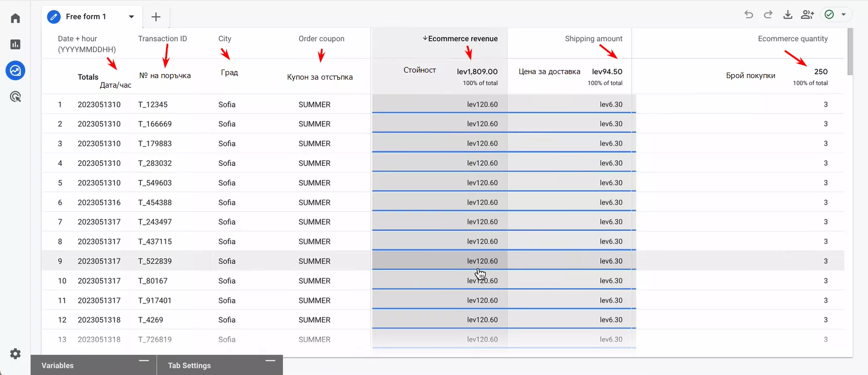Image resolution: width=868 pixels, height=375 pixels.
Task: Select transaction T_283032 cell
Action: click(155, 163)
